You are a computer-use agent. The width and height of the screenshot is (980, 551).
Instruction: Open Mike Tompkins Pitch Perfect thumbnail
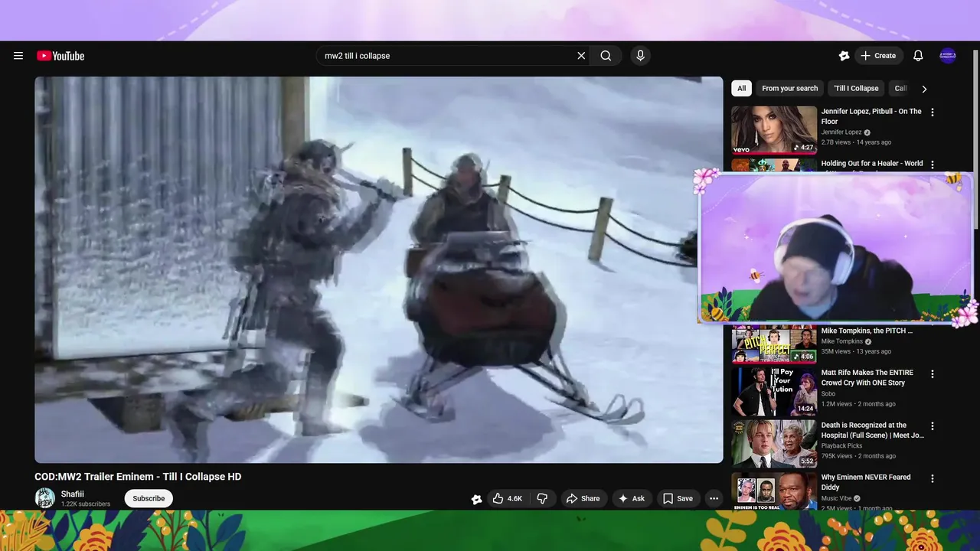pos(774,344)
